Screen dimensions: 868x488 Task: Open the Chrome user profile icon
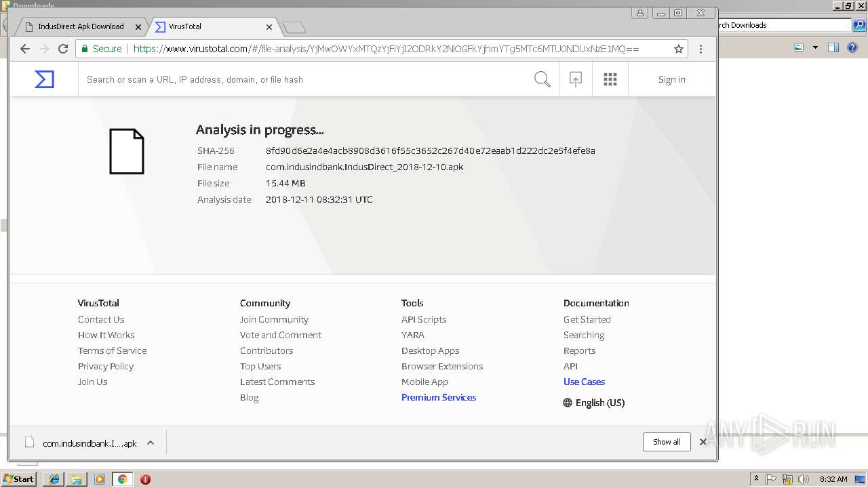pos(640,12)
